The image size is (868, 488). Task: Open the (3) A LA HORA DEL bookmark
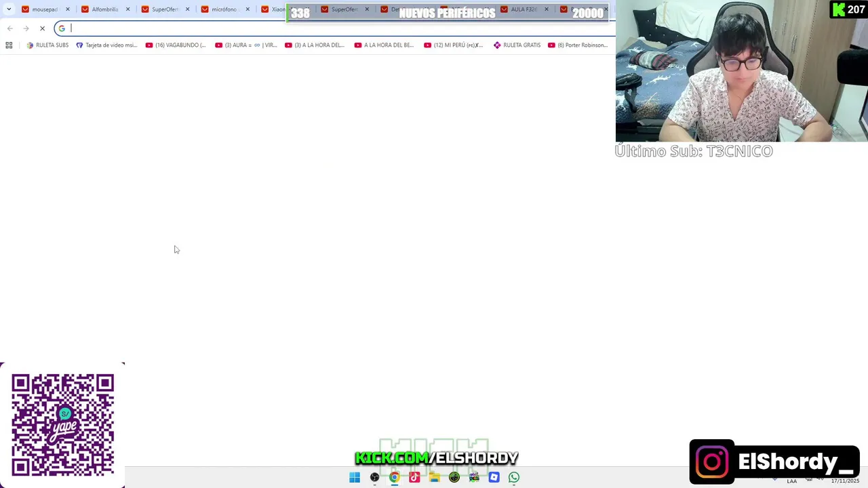pyautogui.click(x=315, y=45)
